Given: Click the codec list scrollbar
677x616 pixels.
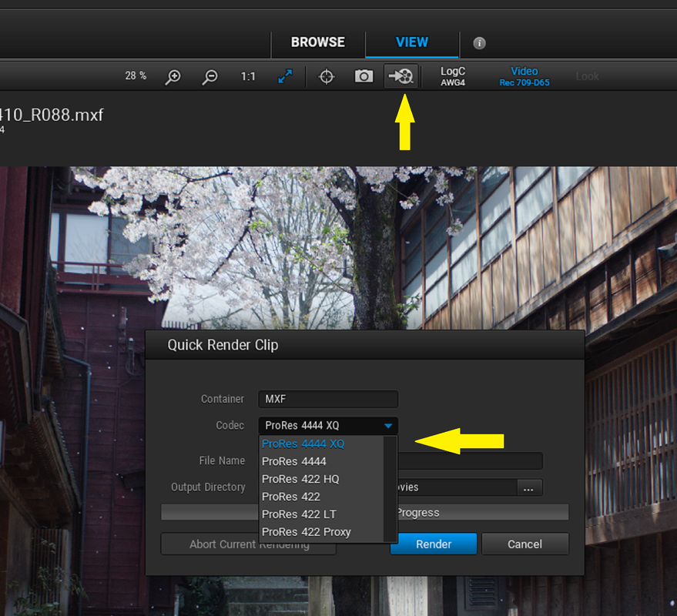Looking at the screenshot, I should (x=390, y=489).
